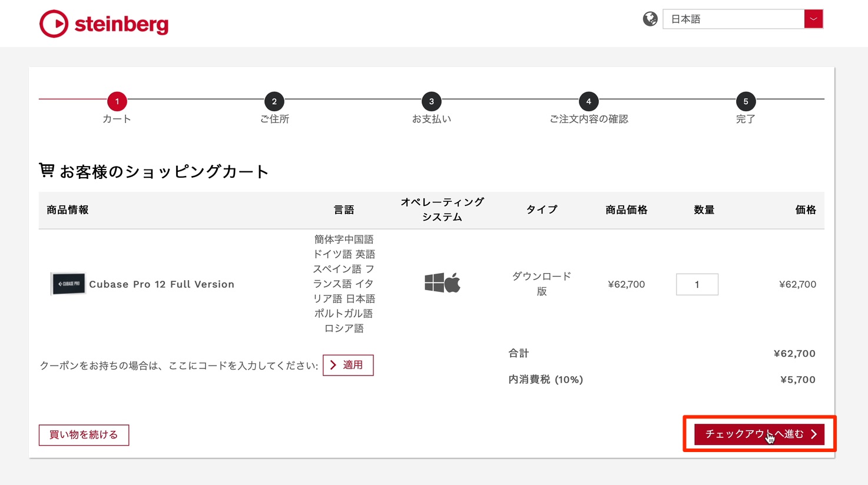Viewport: 868px width, 485px height.
Task: Click the quantity input field
Action: [x=697, y=284]
